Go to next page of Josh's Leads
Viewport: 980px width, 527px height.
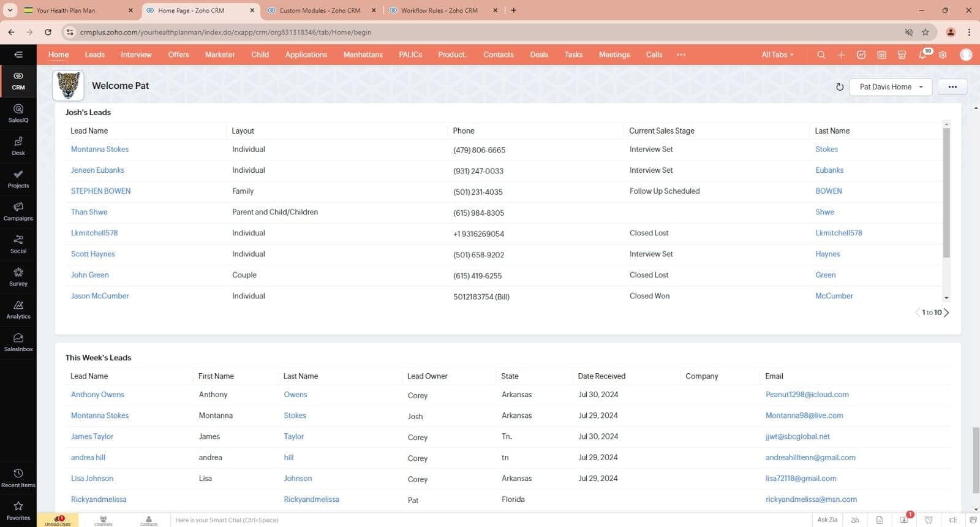pyautogui.click(x=947, y=313)
